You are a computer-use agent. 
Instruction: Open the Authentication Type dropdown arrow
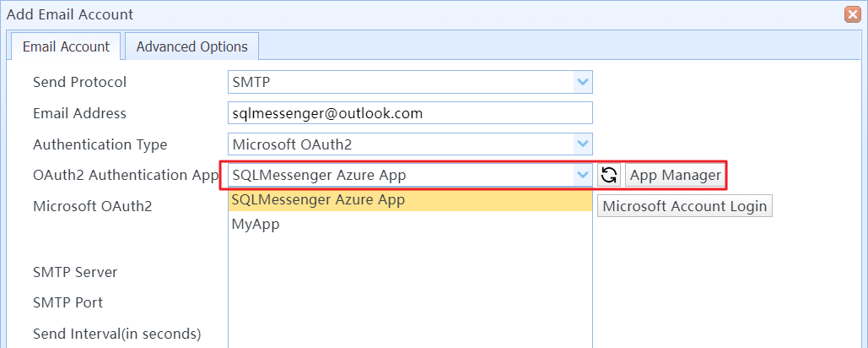point(582,144)
